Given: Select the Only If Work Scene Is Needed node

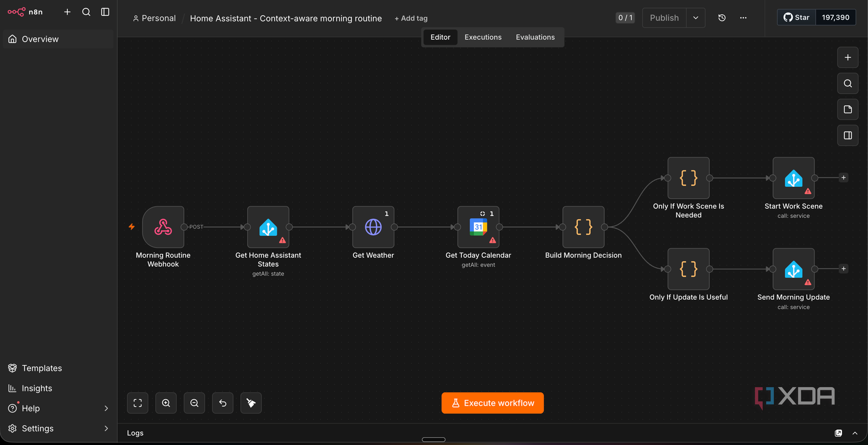Looking at the screenshot, I should 689,178.
